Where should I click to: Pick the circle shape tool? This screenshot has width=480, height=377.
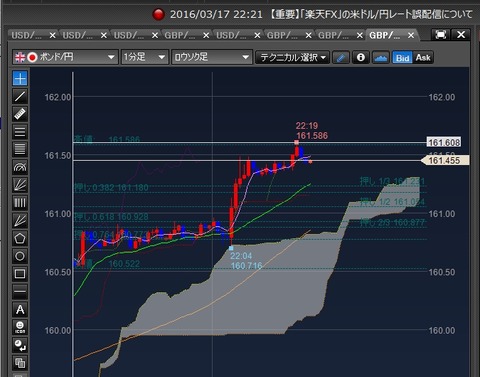(20, 256)
